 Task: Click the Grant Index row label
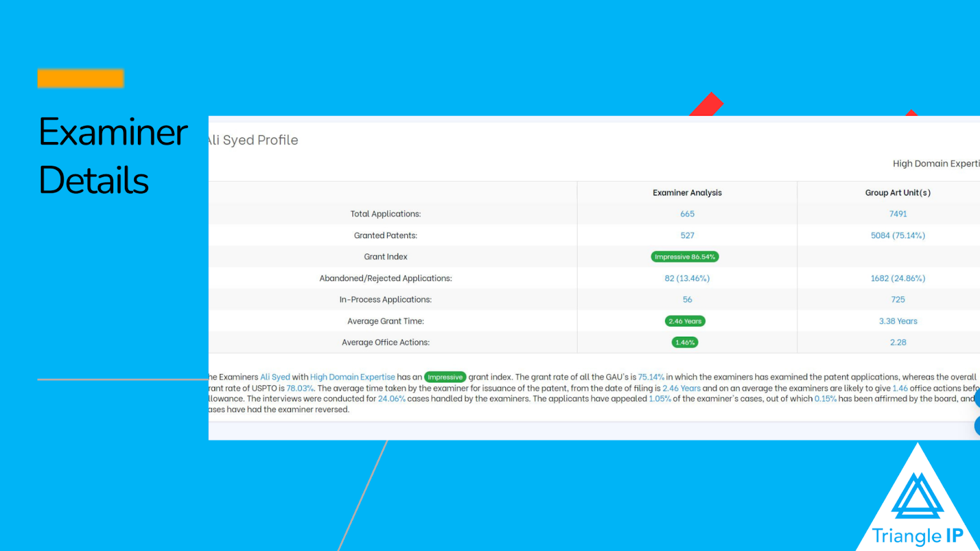pos(385,257)
